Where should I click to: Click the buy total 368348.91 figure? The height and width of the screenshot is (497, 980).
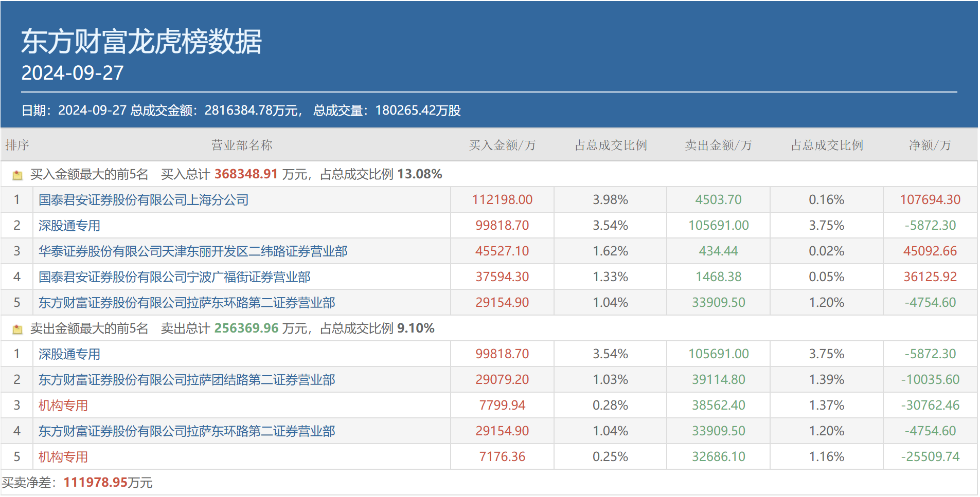pyautogui.click(x=246, y=174)
